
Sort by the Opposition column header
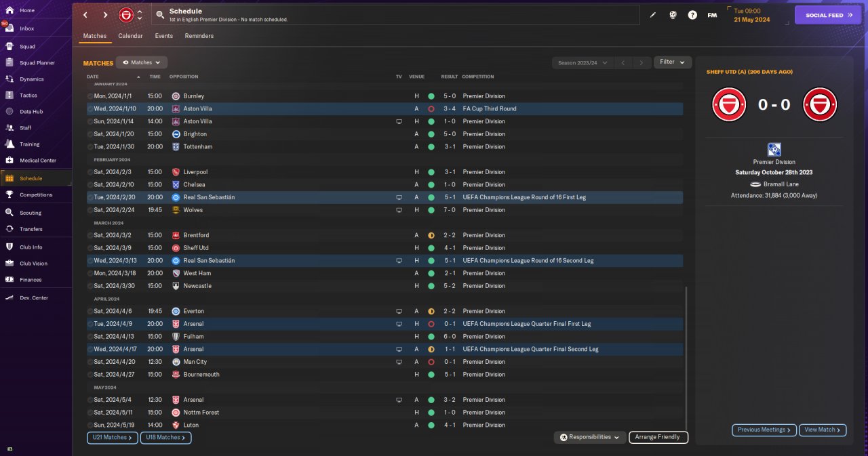[184, 77]
